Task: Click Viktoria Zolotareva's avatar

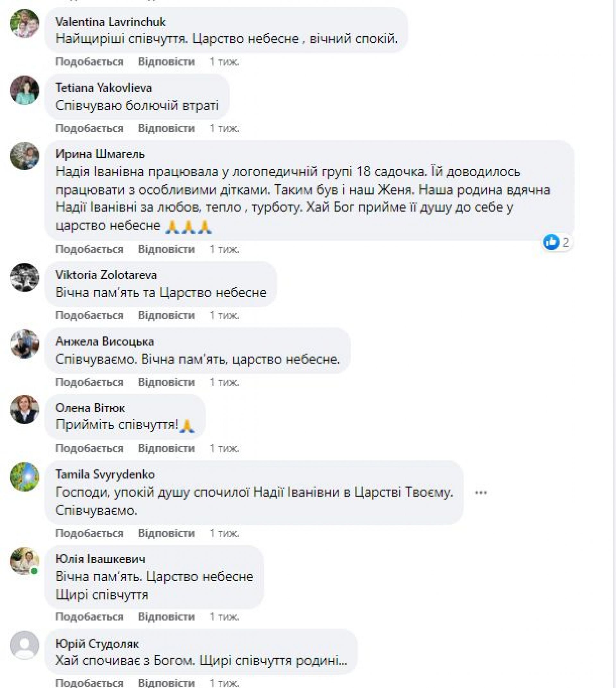Action: tap(25, 277)
